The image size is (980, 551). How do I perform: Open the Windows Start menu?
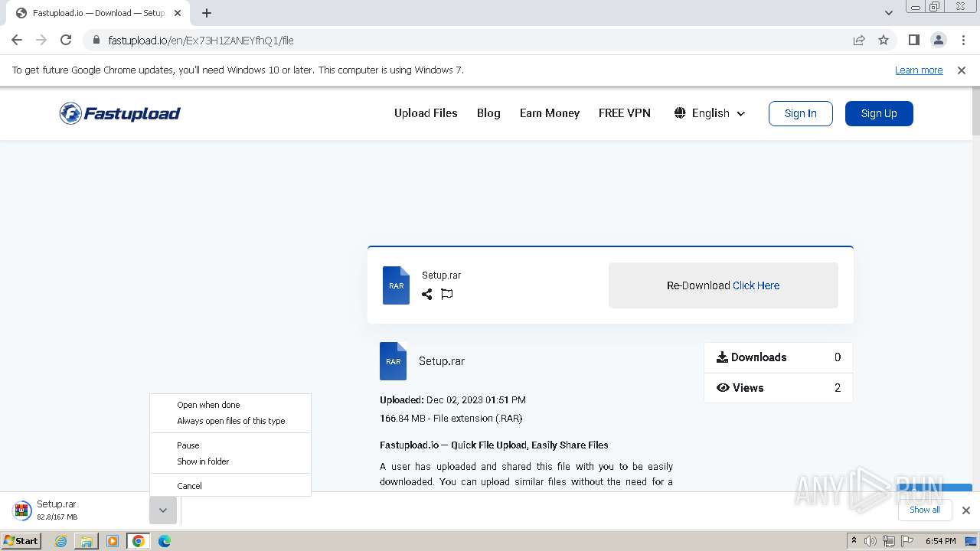tap(21, 541)
